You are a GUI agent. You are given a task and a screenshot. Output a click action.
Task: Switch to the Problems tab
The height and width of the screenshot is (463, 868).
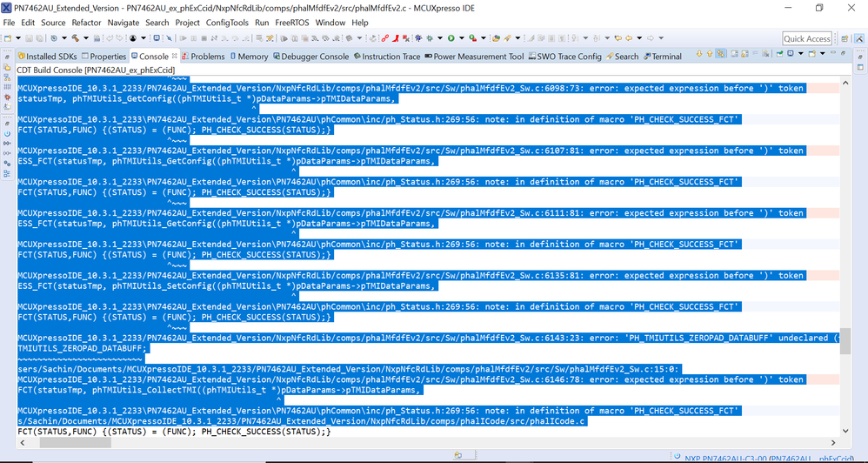point(204,57)
